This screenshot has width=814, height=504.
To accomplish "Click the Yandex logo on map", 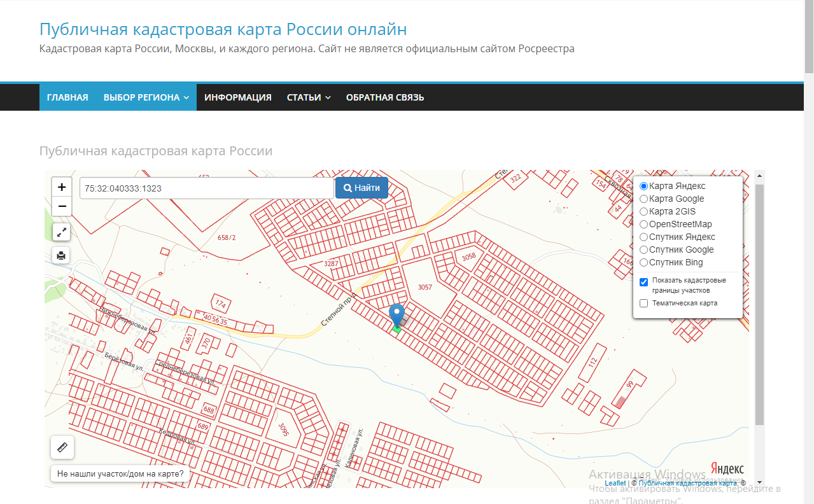I will (x=727, y=469).
